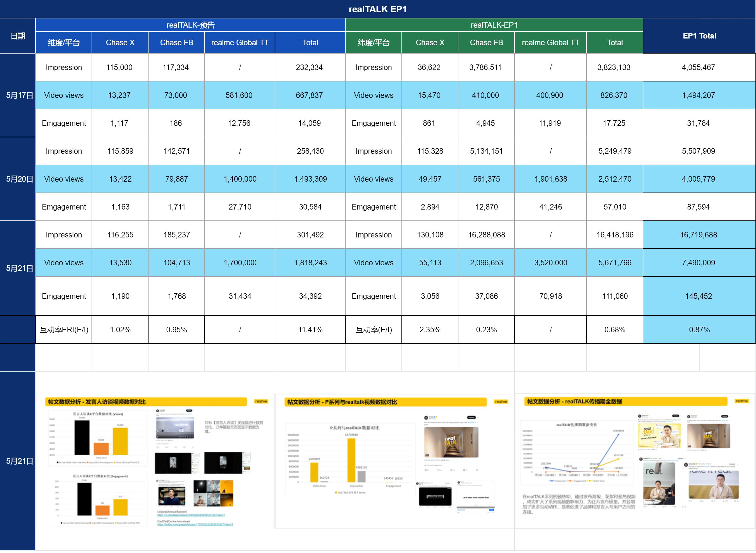Select Chase X preview impression 115,000 cell

point(119,67)
